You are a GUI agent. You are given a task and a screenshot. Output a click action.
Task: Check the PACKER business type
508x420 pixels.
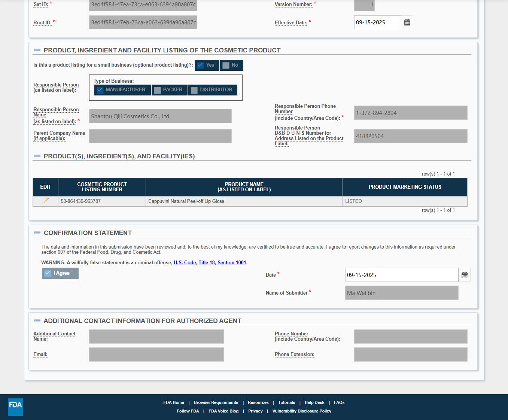coord(157,90)
